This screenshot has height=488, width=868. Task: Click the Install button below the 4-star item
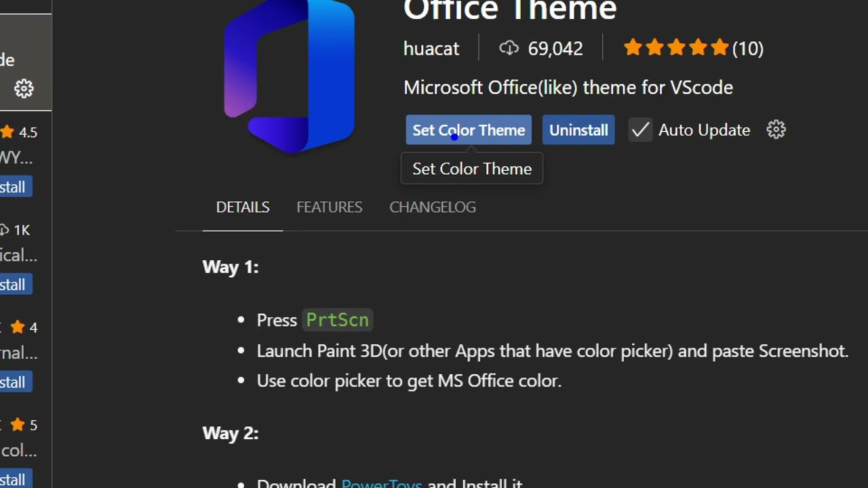point(15,382)
